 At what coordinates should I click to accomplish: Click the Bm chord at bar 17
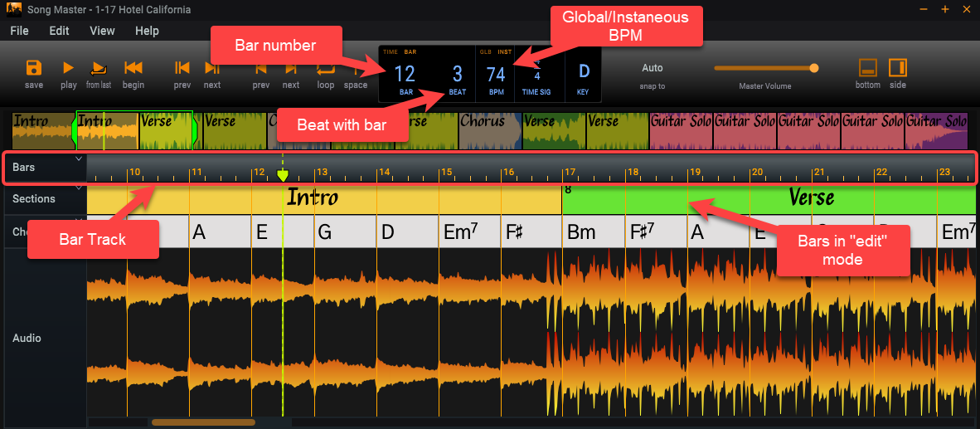[581, 232]
